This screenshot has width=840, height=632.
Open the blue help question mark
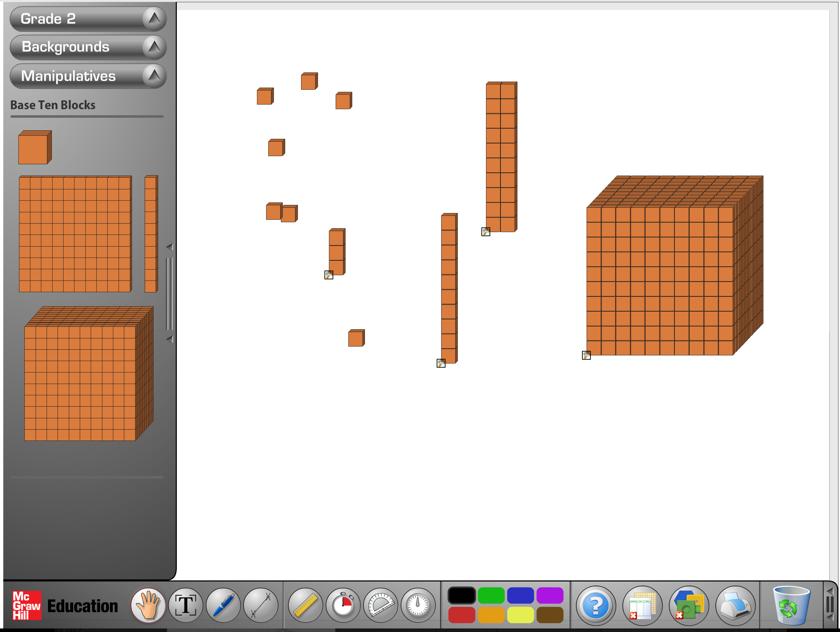[595, 606]
